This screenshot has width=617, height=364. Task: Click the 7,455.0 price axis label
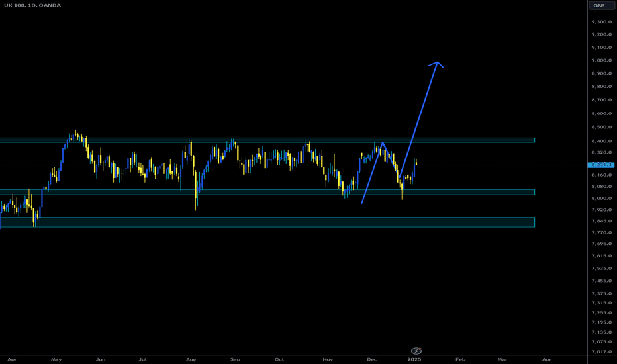click(x=601, y=281)
